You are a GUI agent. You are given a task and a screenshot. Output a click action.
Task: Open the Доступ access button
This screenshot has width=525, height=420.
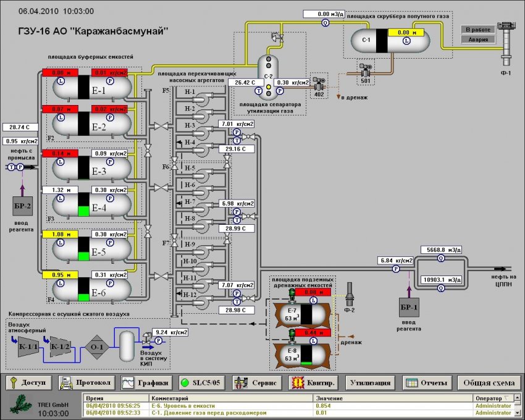[x=30, y=382]
